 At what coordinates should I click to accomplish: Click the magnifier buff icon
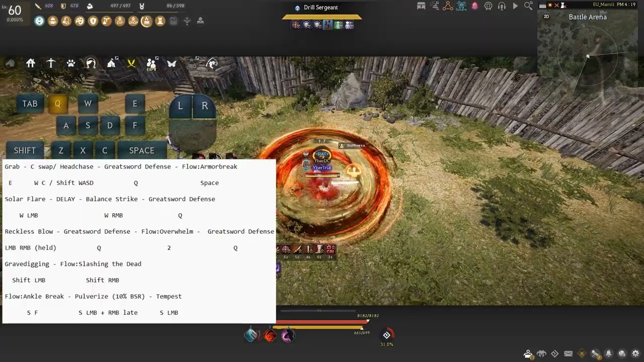pyautogui.click(x=66, y=21)
